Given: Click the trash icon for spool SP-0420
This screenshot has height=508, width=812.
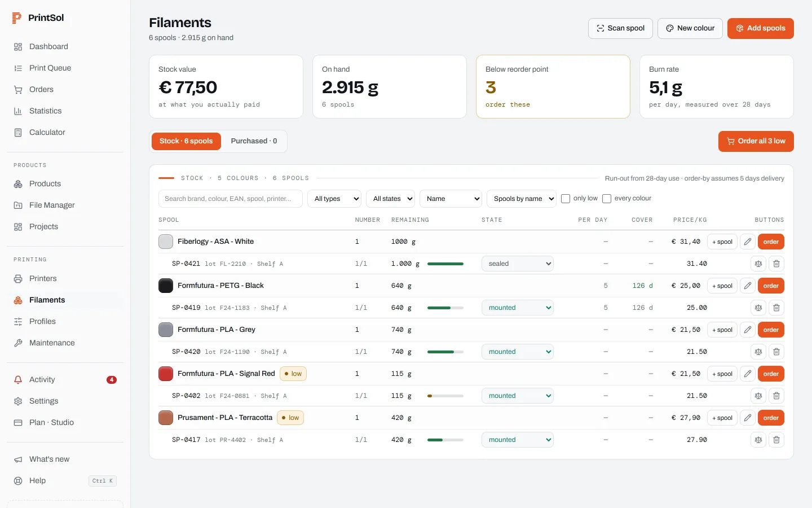Looking at the screenshot, I should coord(776,352).
